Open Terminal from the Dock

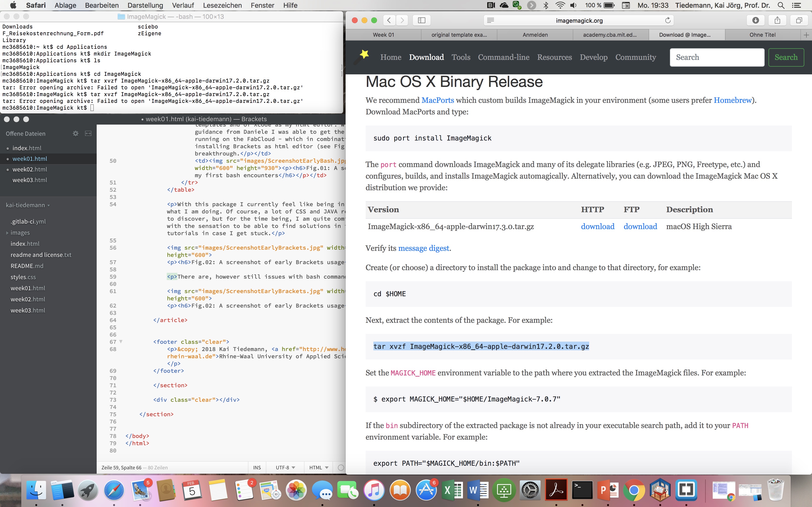point(582,490)
